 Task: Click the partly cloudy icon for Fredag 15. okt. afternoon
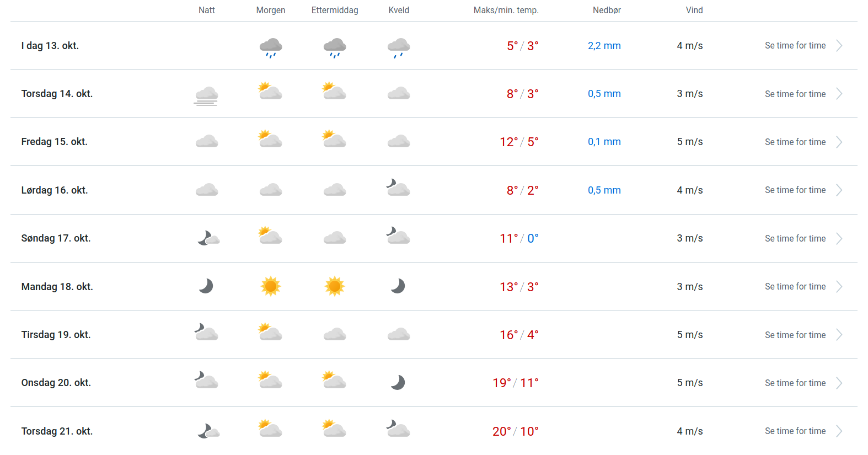click(334, 139)
